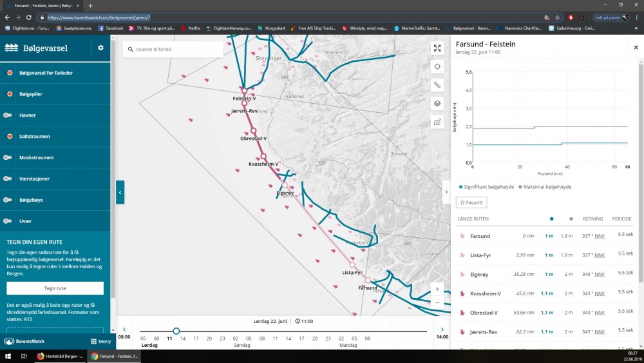Click the Tegn rute button

[55, 288]
